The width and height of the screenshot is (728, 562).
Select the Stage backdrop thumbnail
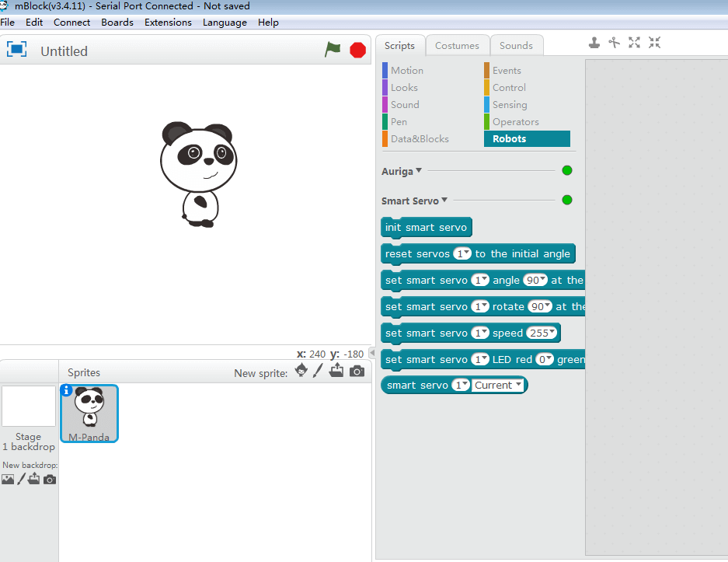(x=29, y=406)
